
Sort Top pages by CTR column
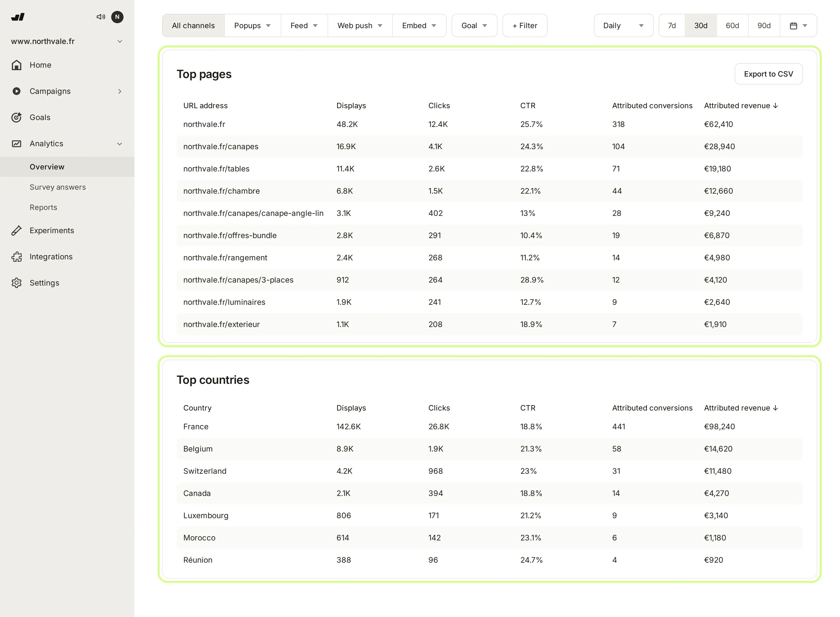(528, 106)
